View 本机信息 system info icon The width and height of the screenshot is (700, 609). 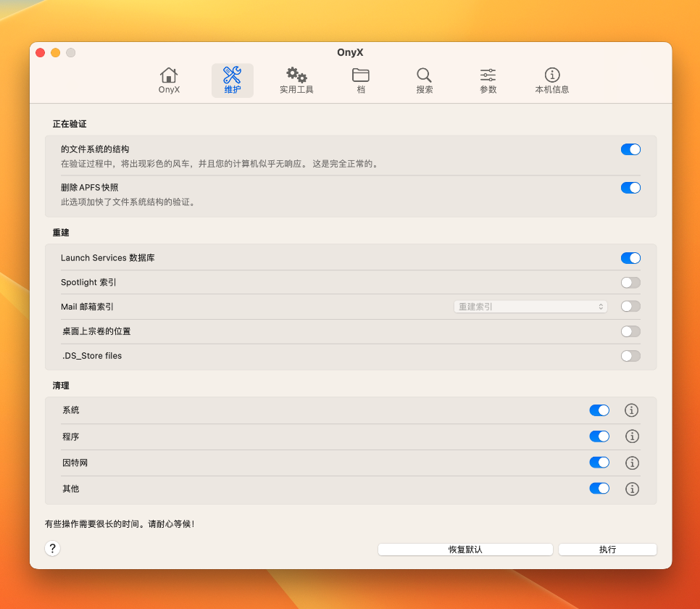[x=552, y=80]
